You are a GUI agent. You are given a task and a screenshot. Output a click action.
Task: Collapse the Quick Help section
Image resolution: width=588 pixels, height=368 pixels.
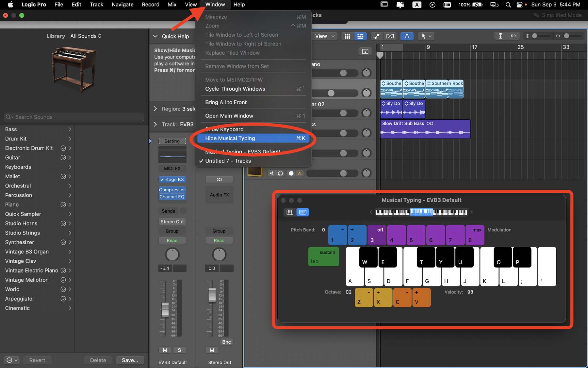coord(155,36)
